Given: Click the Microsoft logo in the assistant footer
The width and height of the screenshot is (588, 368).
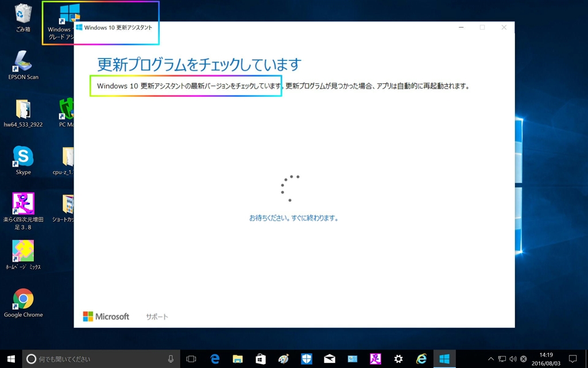Looking at the screenshot, I should click(106, 317).
